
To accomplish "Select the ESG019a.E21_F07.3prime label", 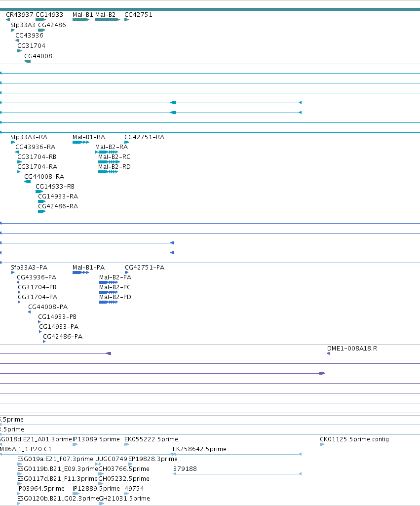I will coord(55,459).
